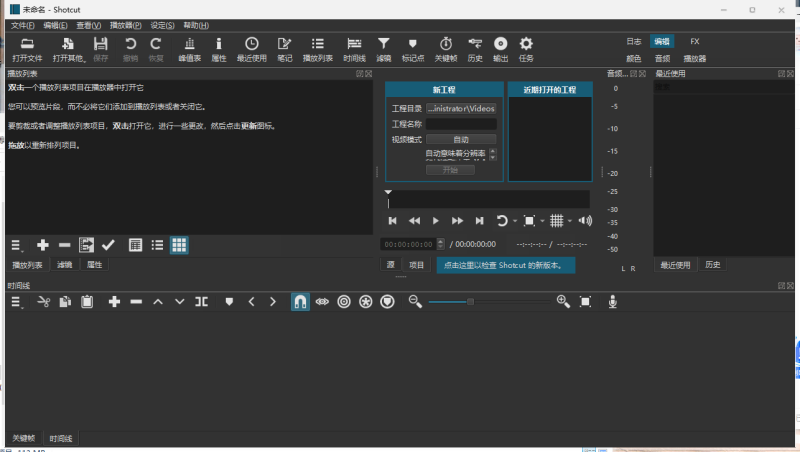Click the check for Shotcut update button

(x=505, y=265)
